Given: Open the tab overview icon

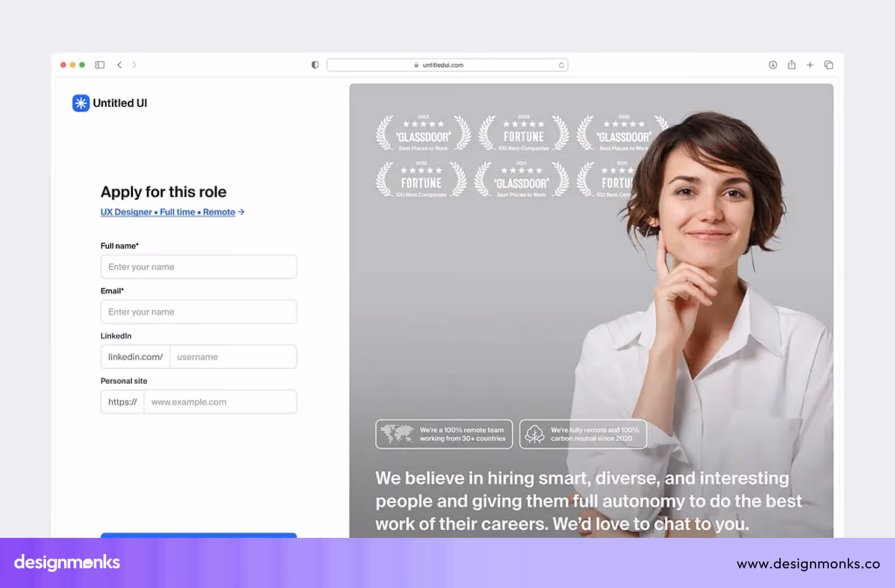Looking at the screenshot, I should [x=828, y=65].
